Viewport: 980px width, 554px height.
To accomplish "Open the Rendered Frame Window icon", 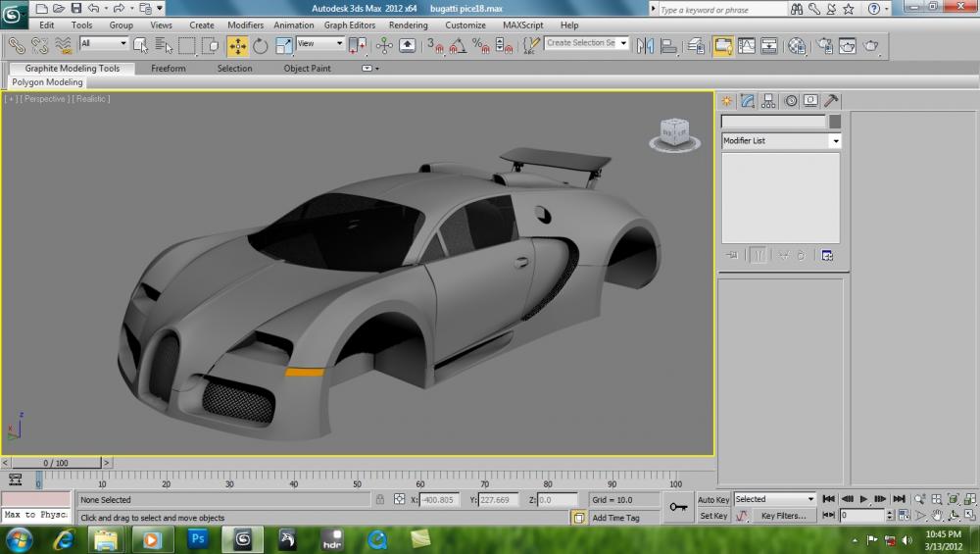I will tap(848, 46).
